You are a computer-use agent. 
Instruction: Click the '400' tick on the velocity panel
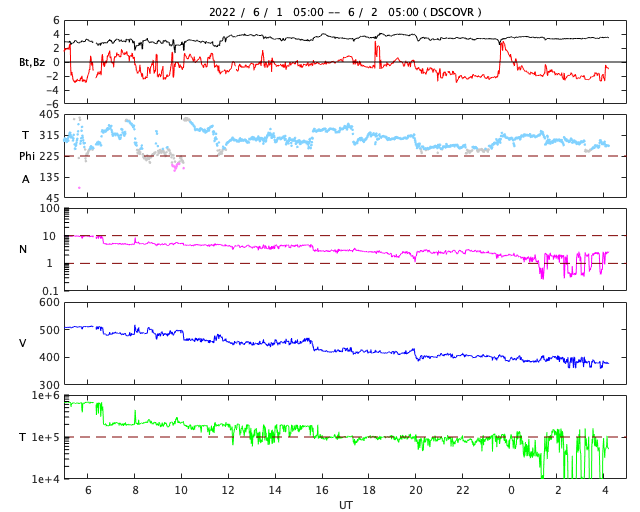[49, 357]
